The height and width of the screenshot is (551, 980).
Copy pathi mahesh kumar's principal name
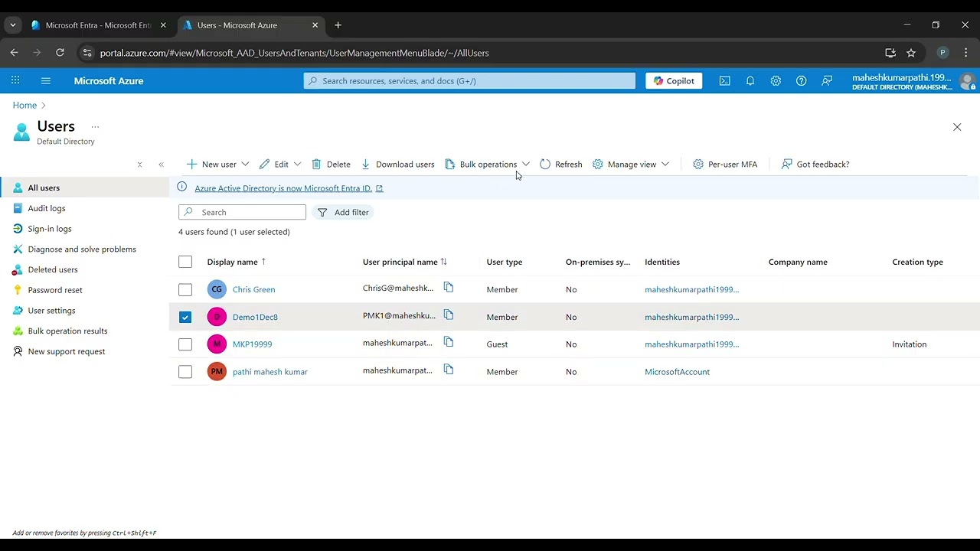coord(449,370)
